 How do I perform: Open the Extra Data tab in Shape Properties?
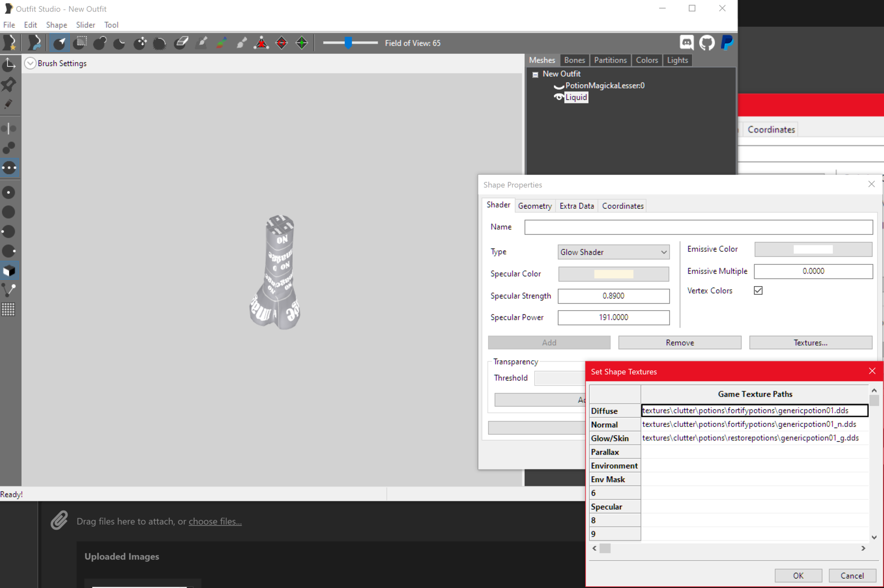click(x=577, y=206)
